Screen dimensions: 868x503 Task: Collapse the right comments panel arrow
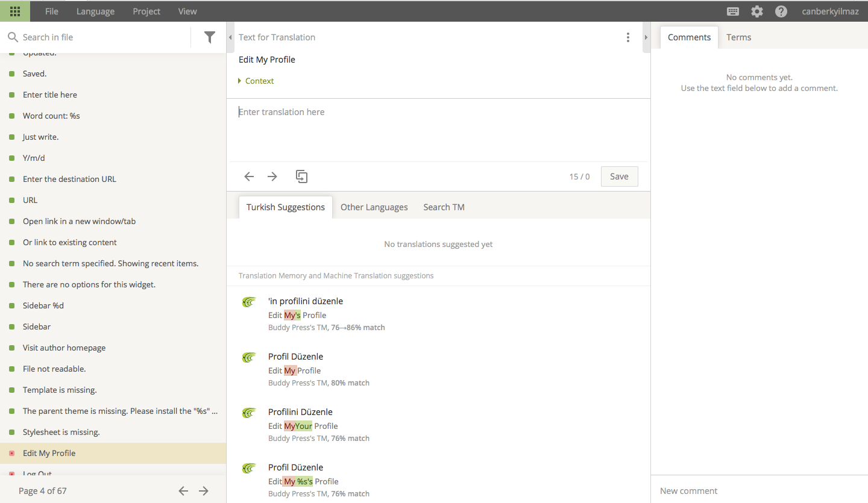[x=646, y=37]
